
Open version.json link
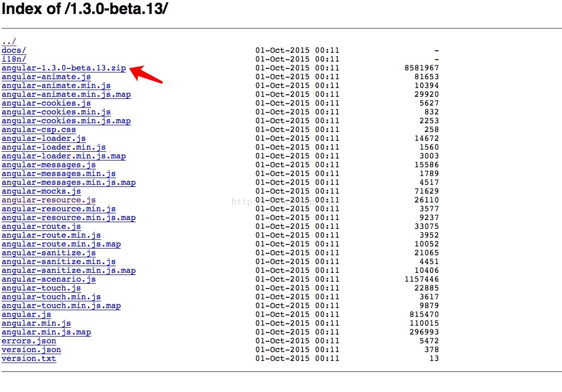[x=31, y=350]
